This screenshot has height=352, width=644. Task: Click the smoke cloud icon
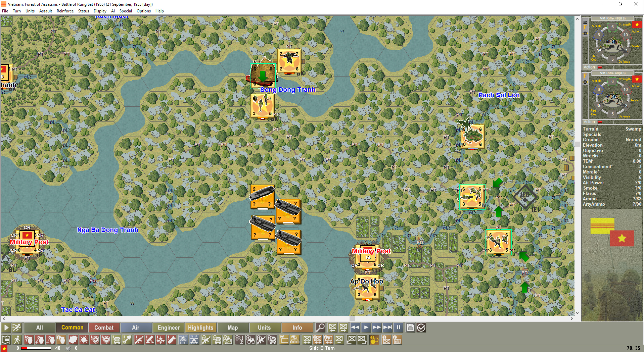[73, 340]
